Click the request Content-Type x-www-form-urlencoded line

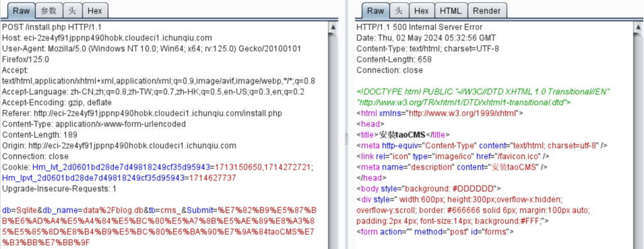pyautogui.click(x=94, y=124)
